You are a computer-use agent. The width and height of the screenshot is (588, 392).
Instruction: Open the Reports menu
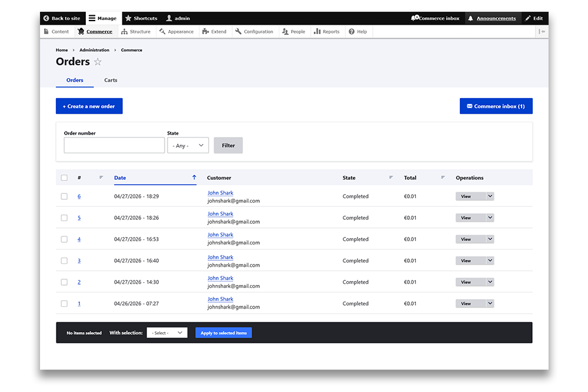326,32
